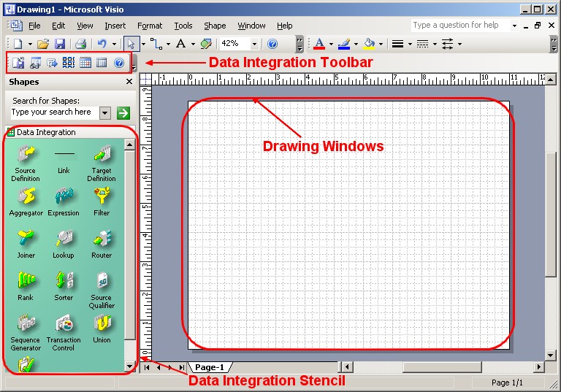Click the New drawing icon

[18, 44]
